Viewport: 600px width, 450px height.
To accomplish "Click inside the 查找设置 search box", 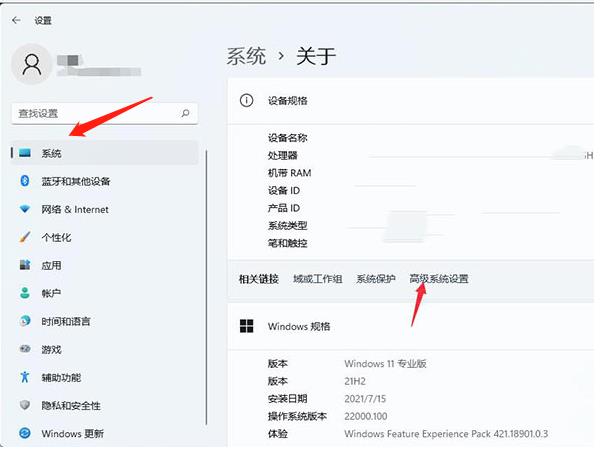I will [95, 114].
